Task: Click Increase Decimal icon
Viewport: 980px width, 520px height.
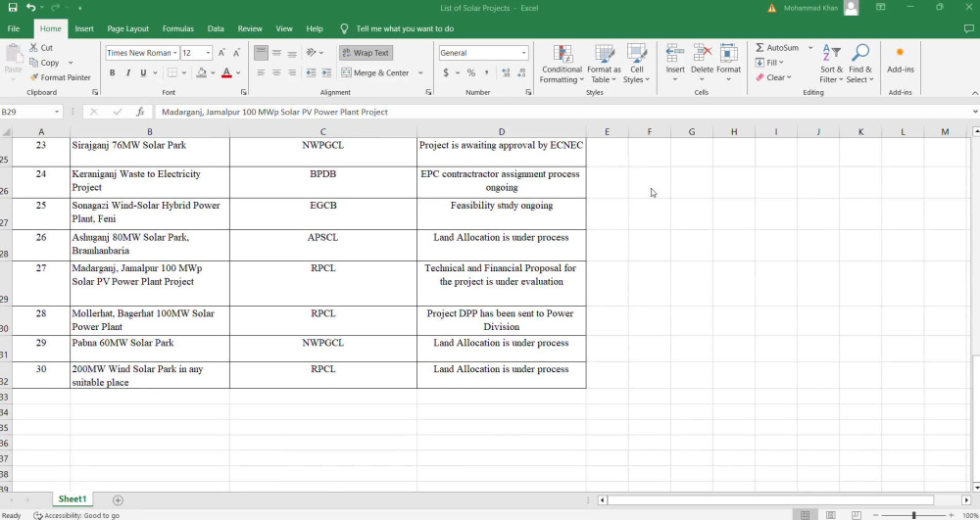Action: 506,73
